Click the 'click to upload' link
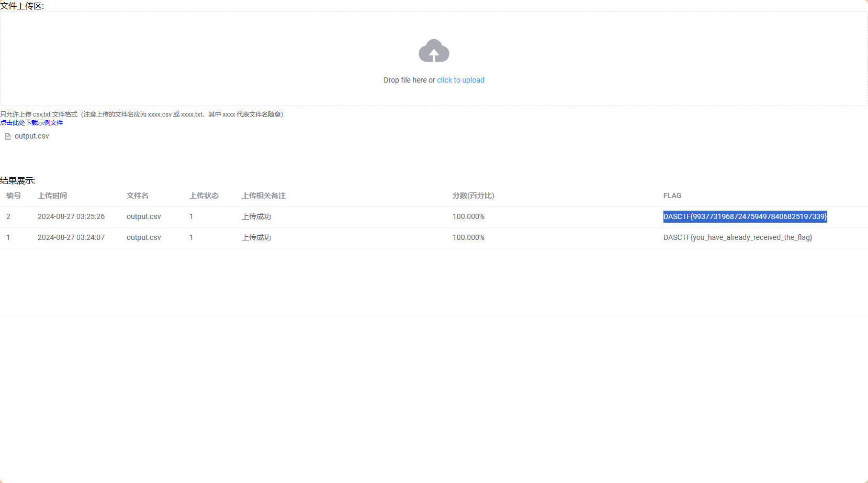 pyautogui.click(x=460, y=80)
